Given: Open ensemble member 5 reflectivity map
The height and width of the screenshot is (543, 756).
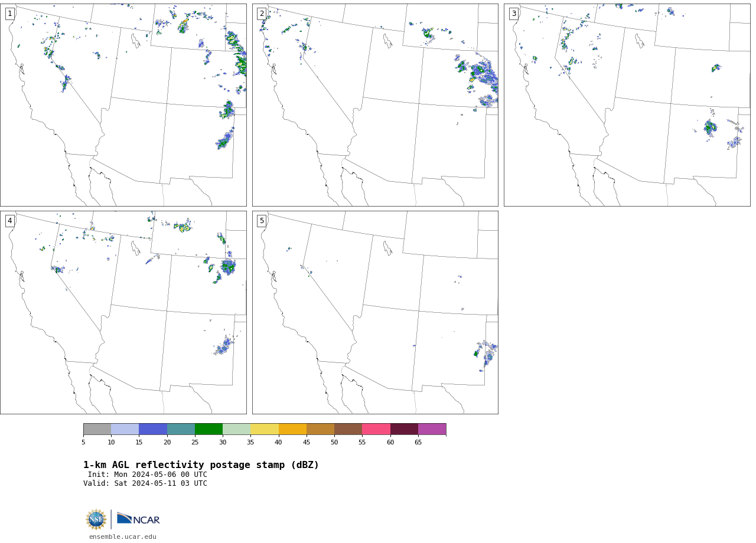Looking at the screenshot, I should tap(375, 312).
